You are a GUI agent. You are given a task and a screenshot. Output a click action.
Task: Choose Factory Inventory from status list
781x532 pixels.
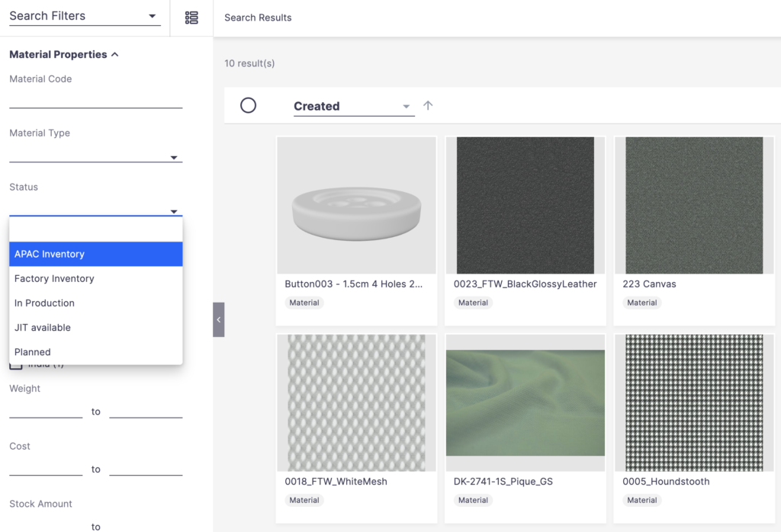[95, 278]
